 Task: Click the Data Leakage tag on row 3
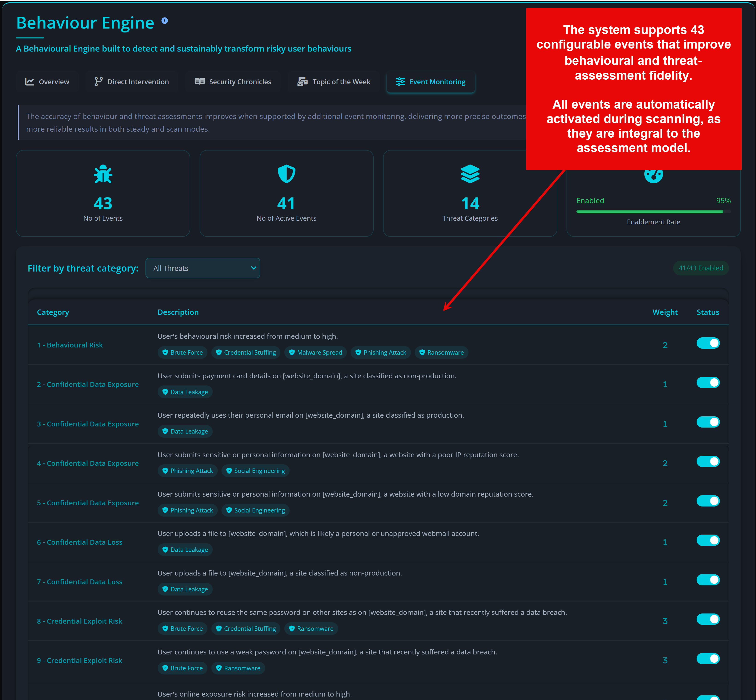coord(185,431)
